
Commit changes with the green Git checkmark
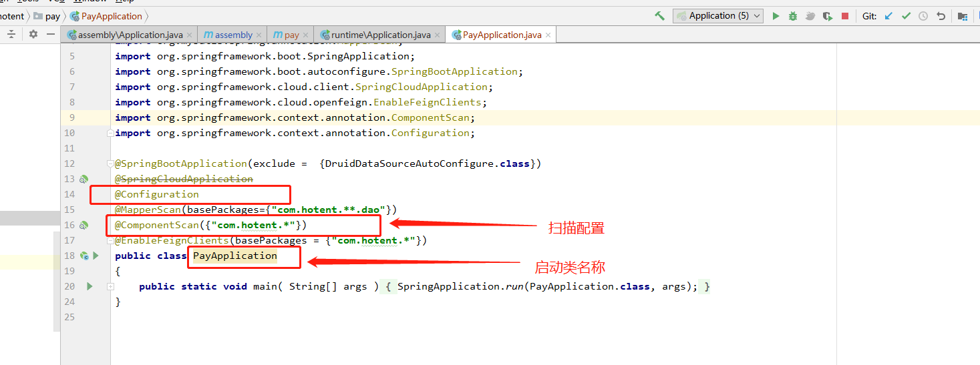[x=906, y=16]
